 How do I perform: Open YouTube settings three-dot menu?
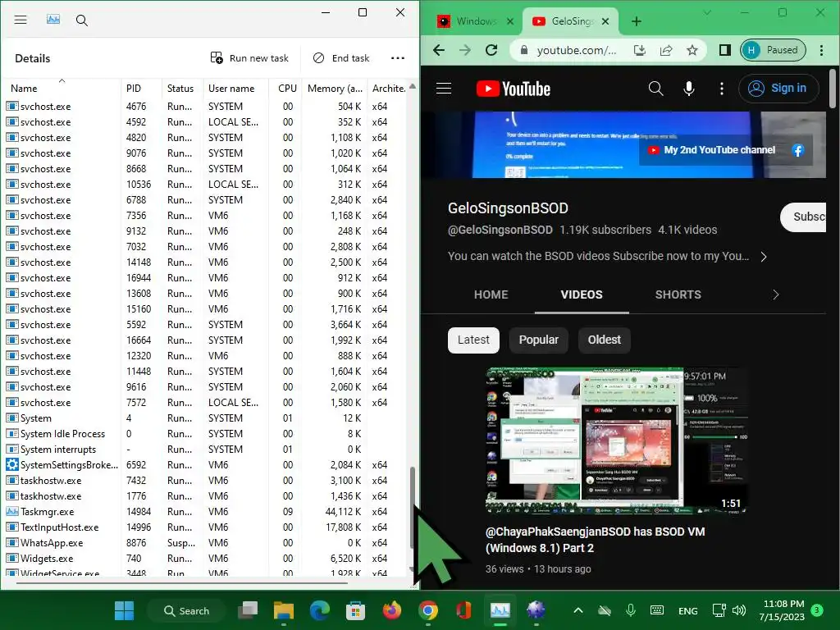pyautogui.click(x=722, y=89)
